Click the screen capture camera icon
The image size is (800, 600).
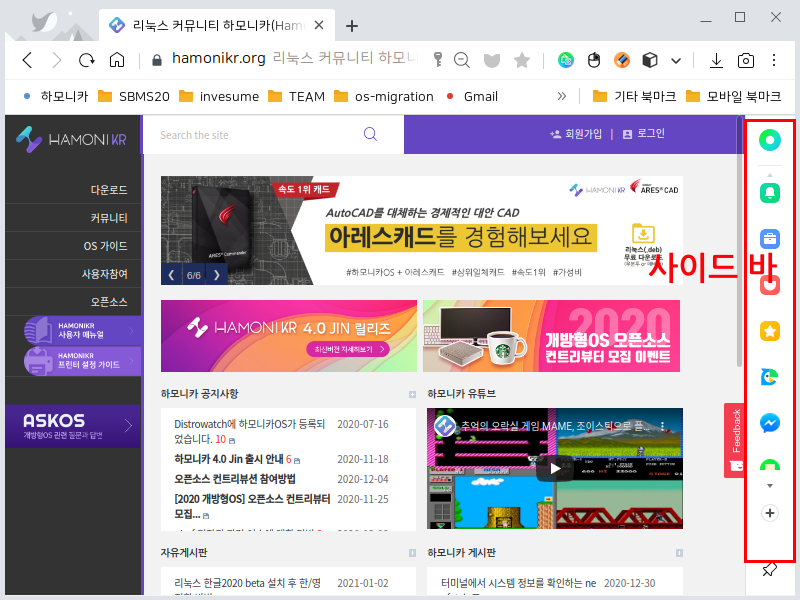coord(746,60)
